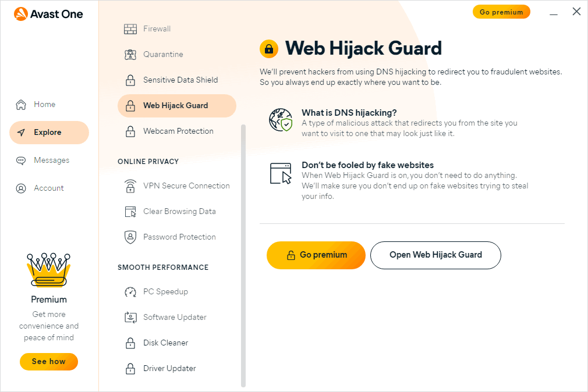
Task: Click the DNS hijacking globe shield icon
Action: [281, 120]
